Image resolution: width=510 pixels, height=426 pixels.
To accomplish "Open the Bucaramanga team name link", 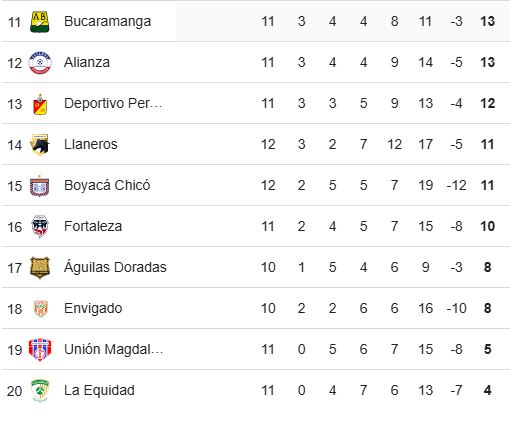I will 107,21.
